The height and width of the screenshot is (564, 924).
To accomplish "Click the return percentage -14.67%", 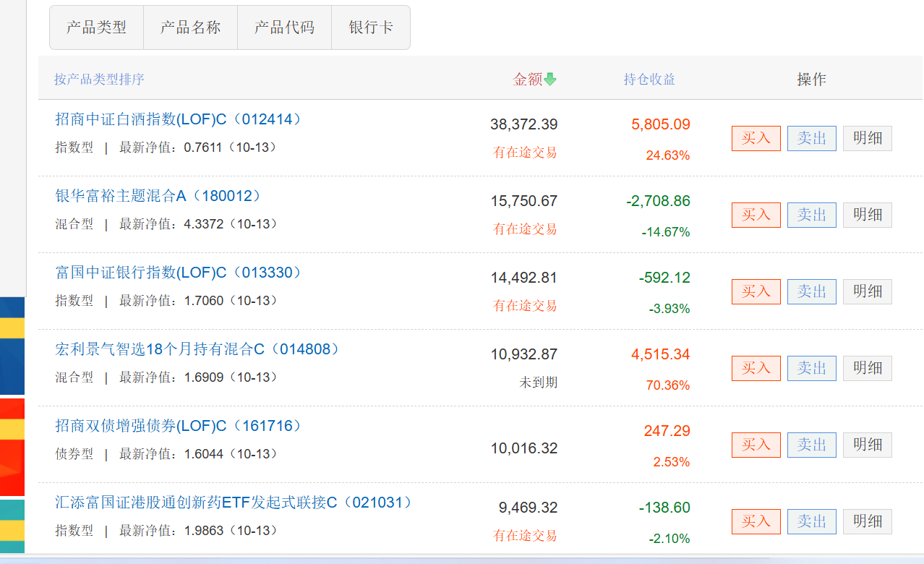I will point(666,232).
